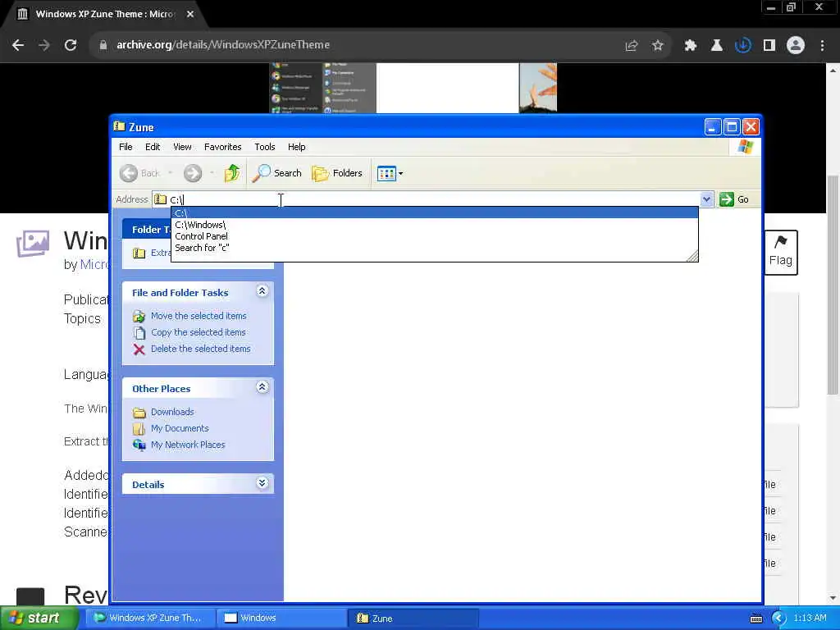Viewport: 840px width, 630px height.
Task: Click the Flag button on archive.org page
Action: point(781,253)
